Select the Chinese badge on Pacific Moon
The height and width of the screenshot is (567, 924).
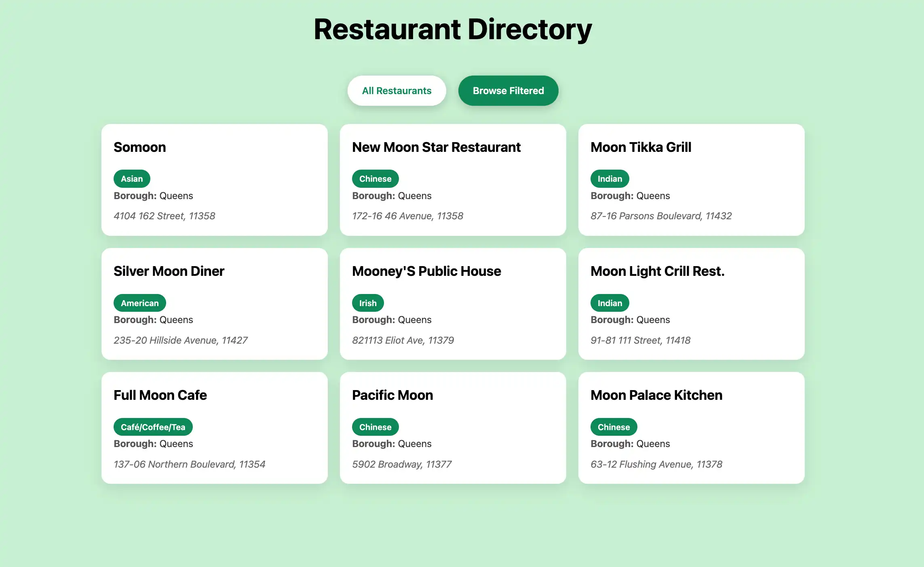click(x=375, y=426)
